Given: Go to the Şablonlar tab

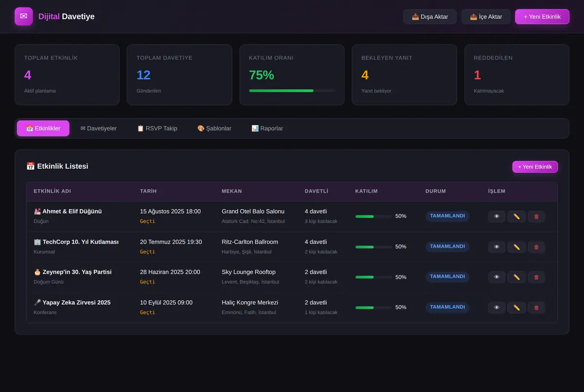Looking at the screenshot, I should coord(214,128).
